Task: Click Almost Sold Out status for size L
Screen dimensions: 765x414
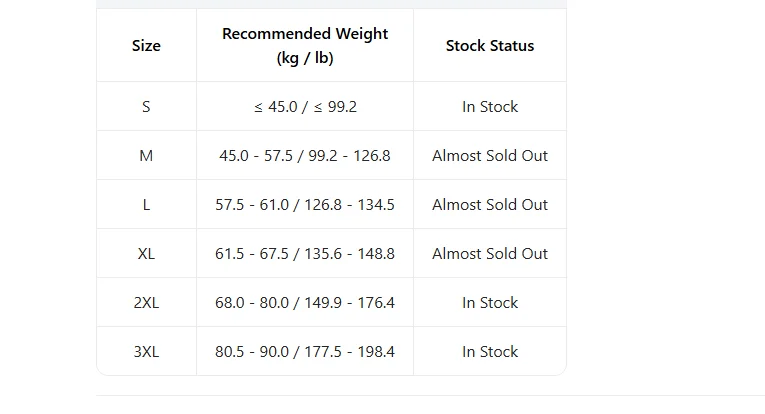Action: pyautogui.click(x=490, y=204)
